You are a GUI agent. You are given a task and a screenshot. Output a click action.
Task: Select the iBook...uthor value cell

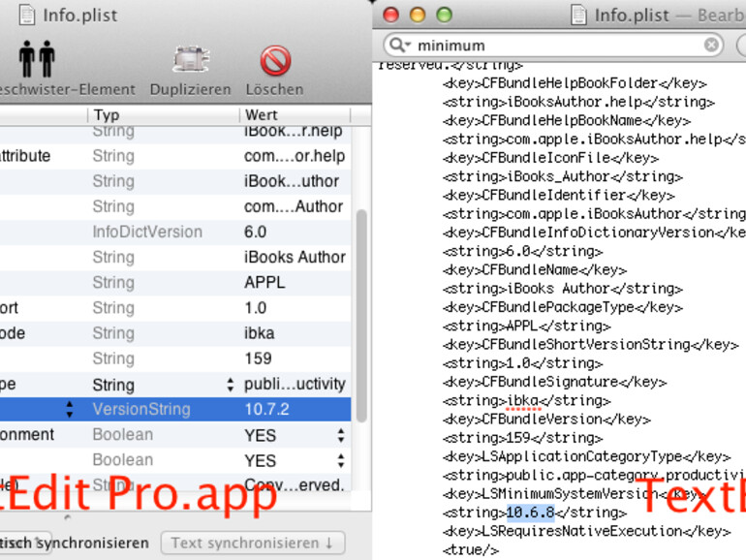point(292,181)
